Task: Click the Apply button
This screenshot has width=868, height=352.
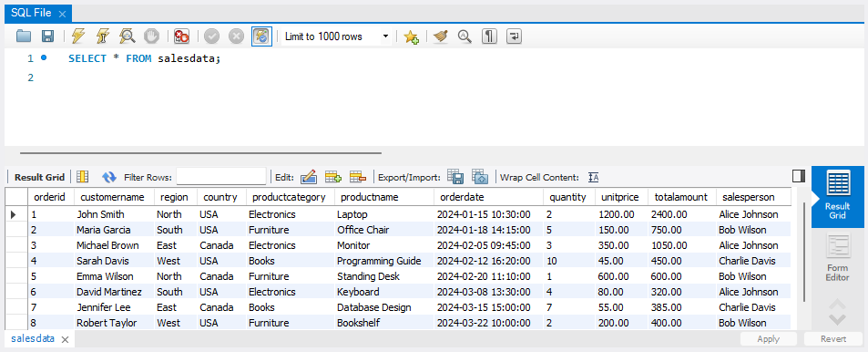Action: tap(769, 338)
